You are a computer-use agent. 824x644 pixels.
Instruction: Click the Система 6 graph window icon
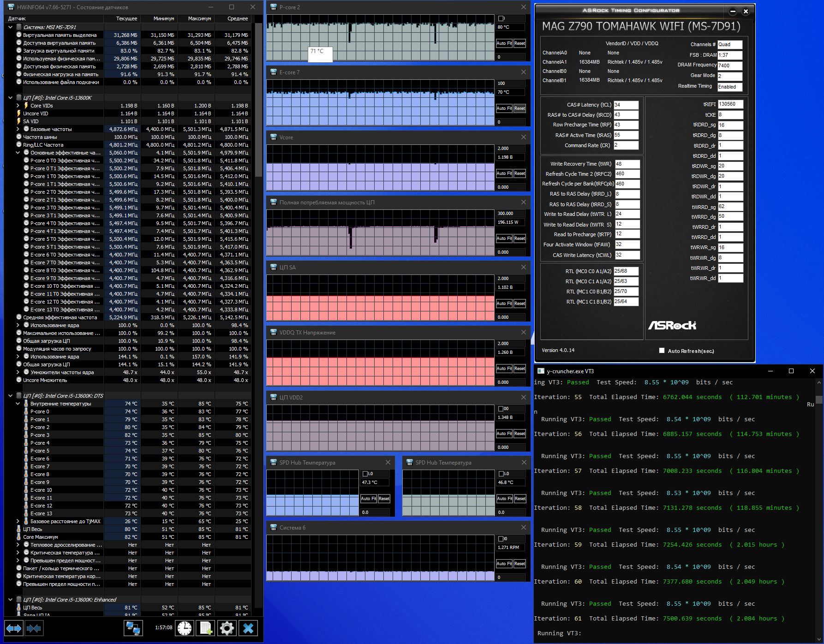(274, 527)
